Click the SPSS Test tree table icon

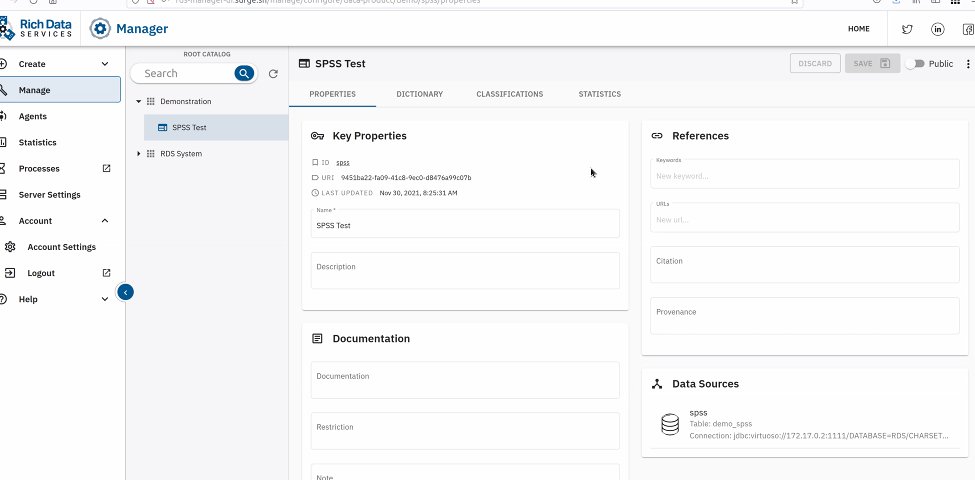(x=162, y=127)
